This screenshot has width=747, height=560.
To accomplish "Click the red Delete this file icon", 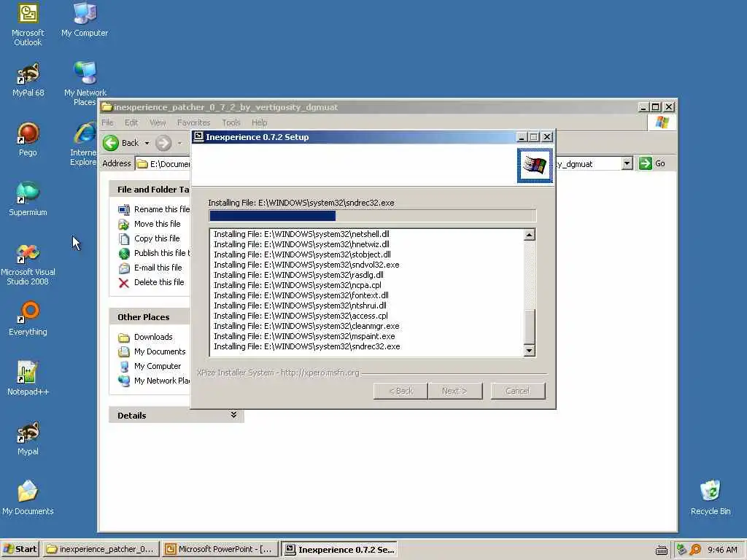I will pos(124,283).
